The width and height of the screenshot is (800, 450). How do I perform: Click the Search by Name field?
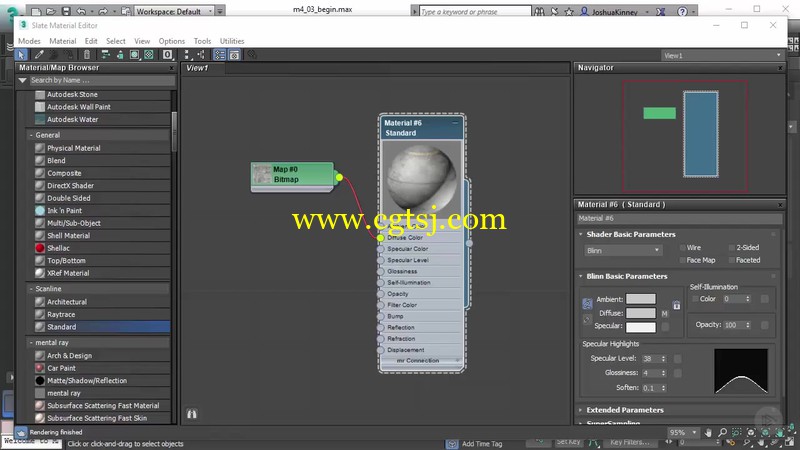pyautogui.click(x=102, y=80)
